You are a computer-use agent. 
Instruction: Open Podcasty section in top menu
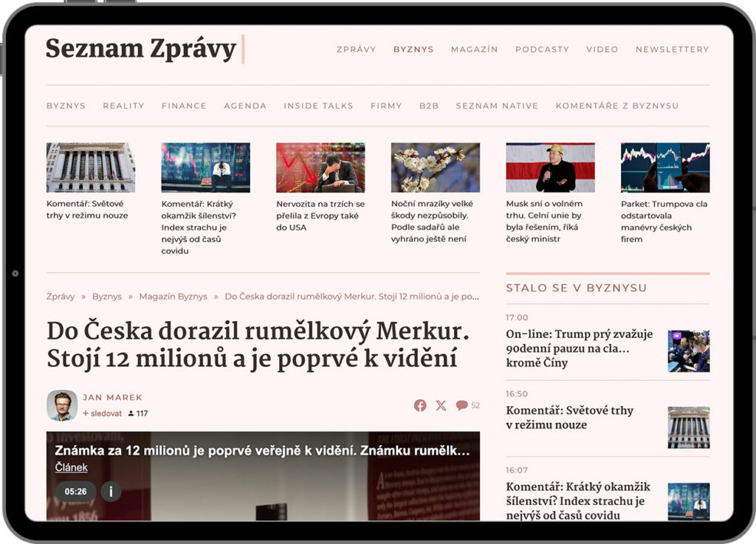542,49
